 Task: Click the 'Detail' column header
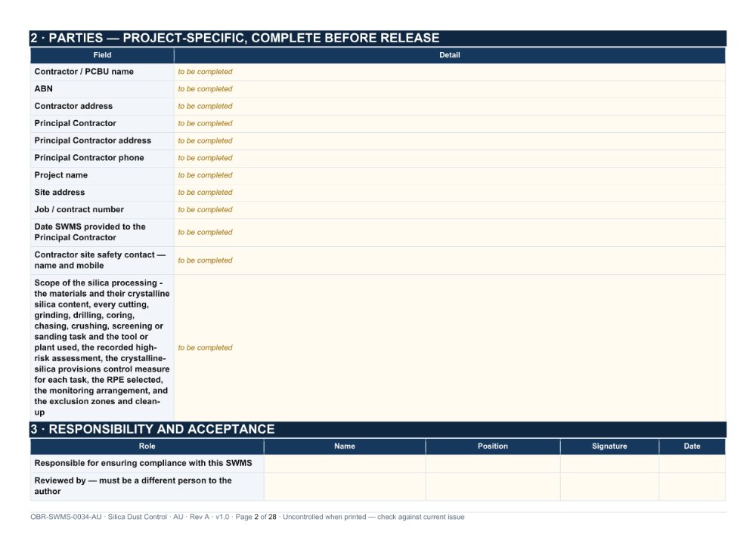click(x=449, y=55)
